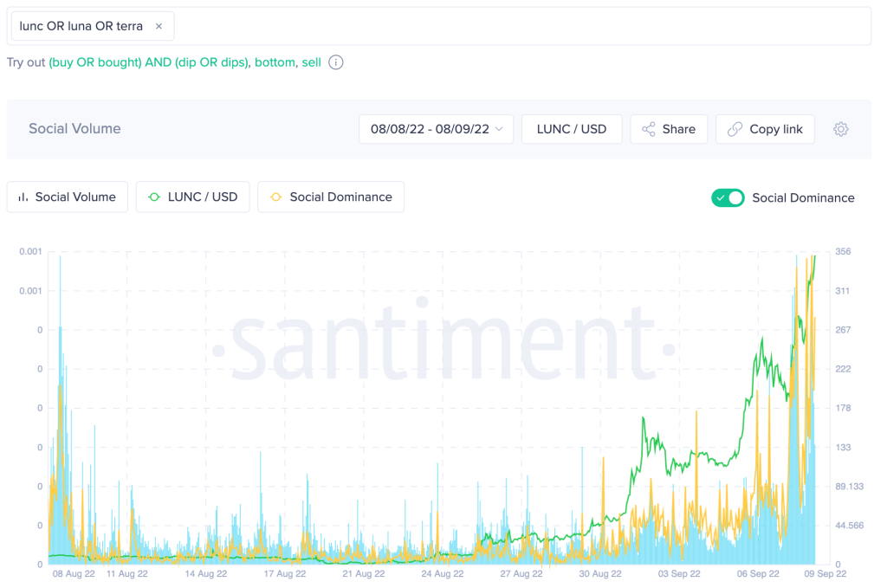
Task: Open the chart settings gear
Action: (840, 129)
